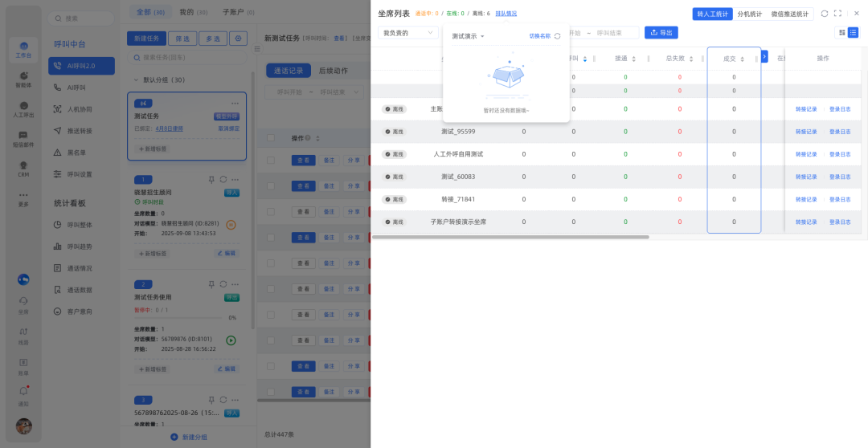
Task: Open the 我负责的 dropdown
Action: [x=407, y=33]
